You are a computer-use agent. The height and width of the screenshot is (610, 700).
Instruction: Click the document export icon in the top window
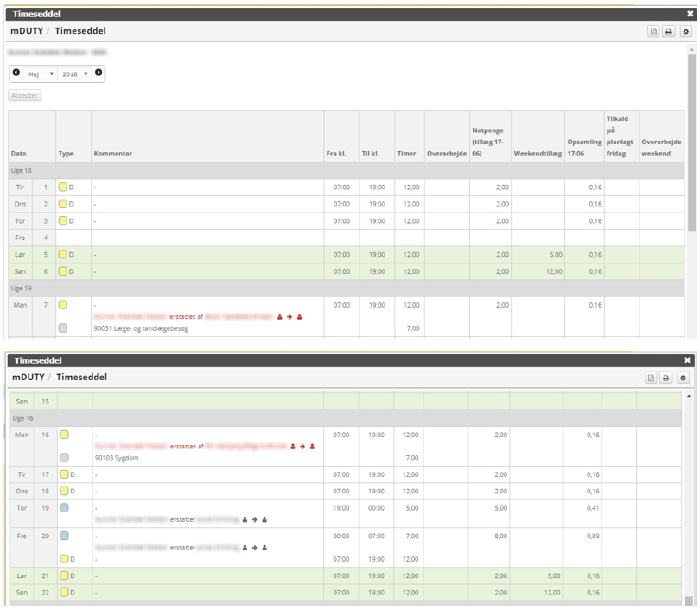pos(654,32)
